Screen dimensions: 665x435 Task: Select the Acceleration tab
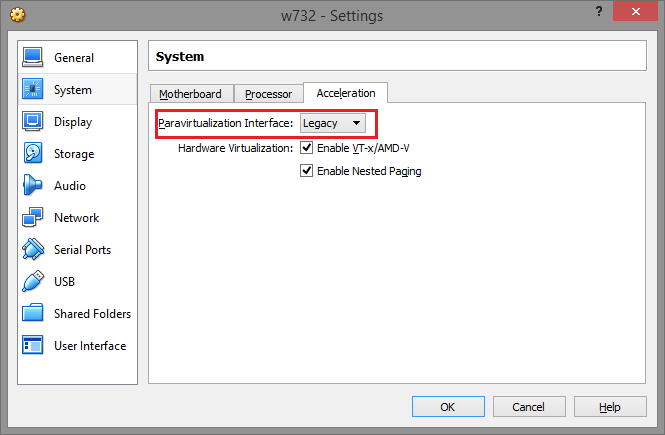(x=345, y=93)
